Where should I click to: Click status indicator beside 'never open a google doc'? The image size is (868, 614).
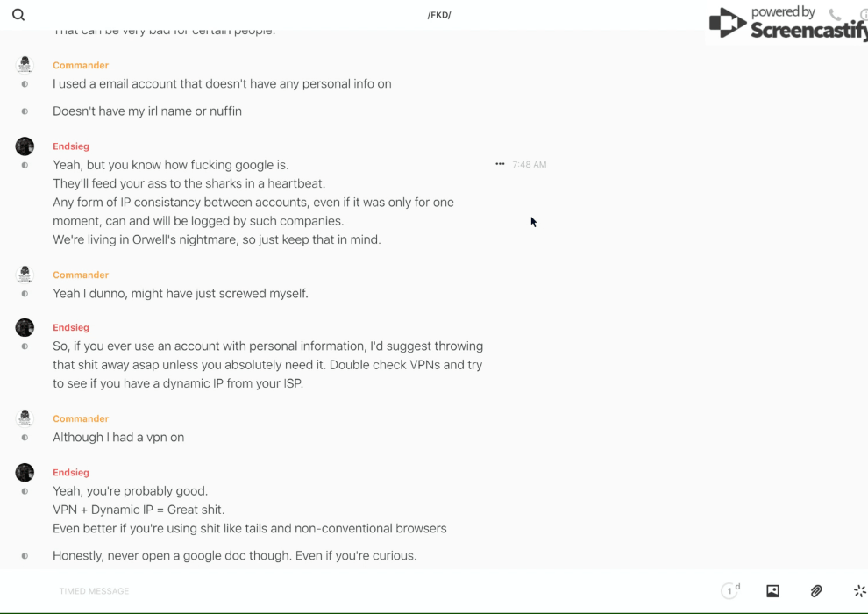pos(25,556)
